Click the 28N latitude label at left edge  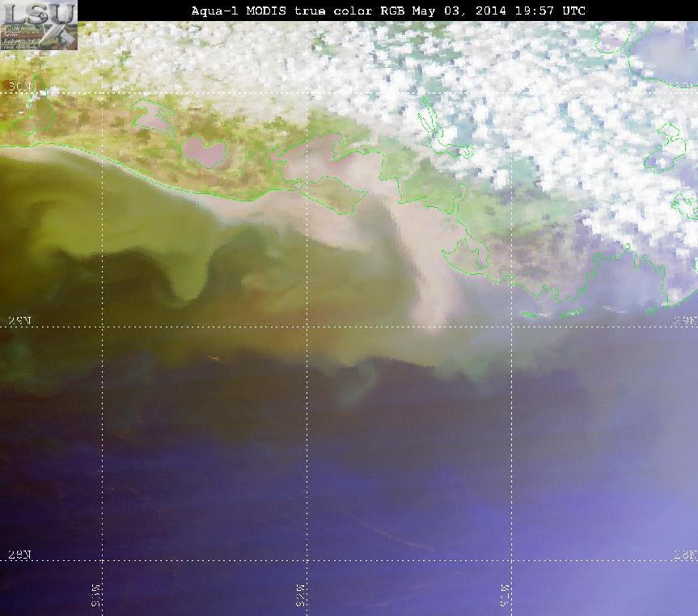point(19,555)
